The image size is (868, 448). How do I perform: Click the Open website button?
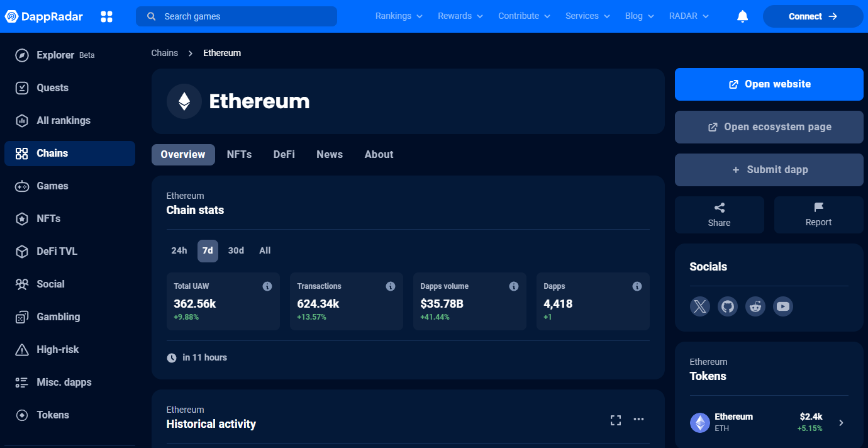[769, 84]
